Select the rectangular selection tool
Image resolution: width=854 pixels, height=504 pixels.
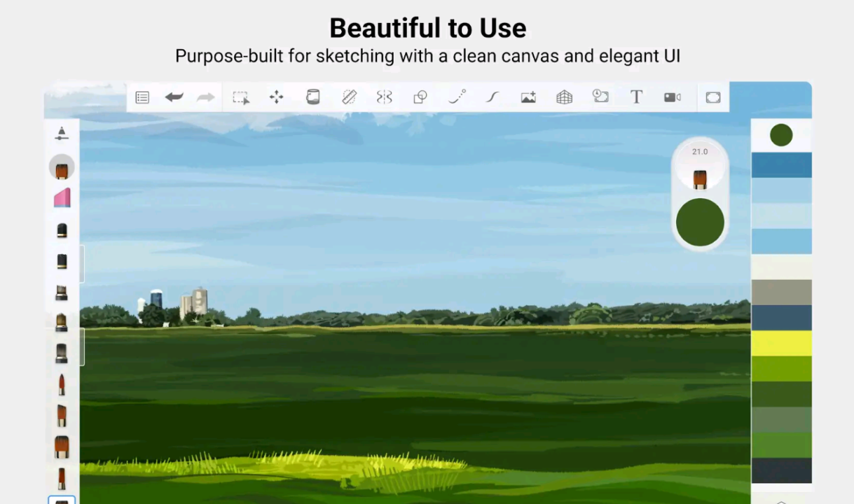241,97
